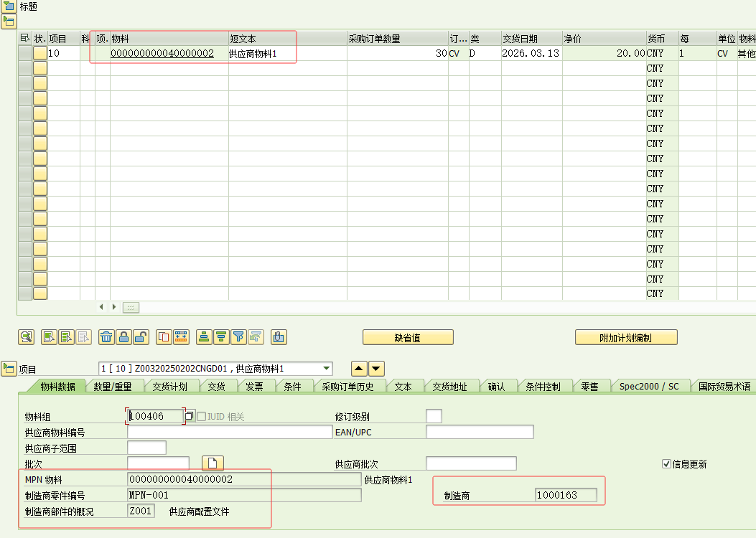Viewport: 756px width, 538px height.
Task: Click the set filter funnel icon
Action: pos(239,337)
